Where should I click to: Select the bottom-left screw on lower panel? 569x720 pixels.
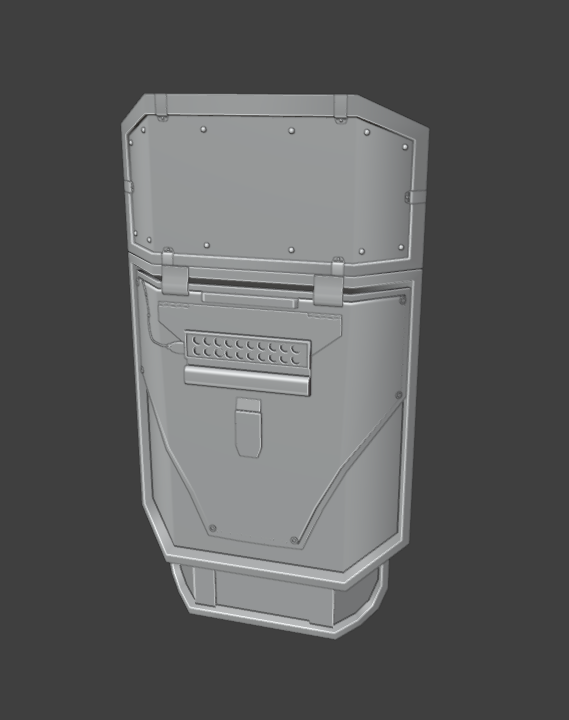coord(212,528)
